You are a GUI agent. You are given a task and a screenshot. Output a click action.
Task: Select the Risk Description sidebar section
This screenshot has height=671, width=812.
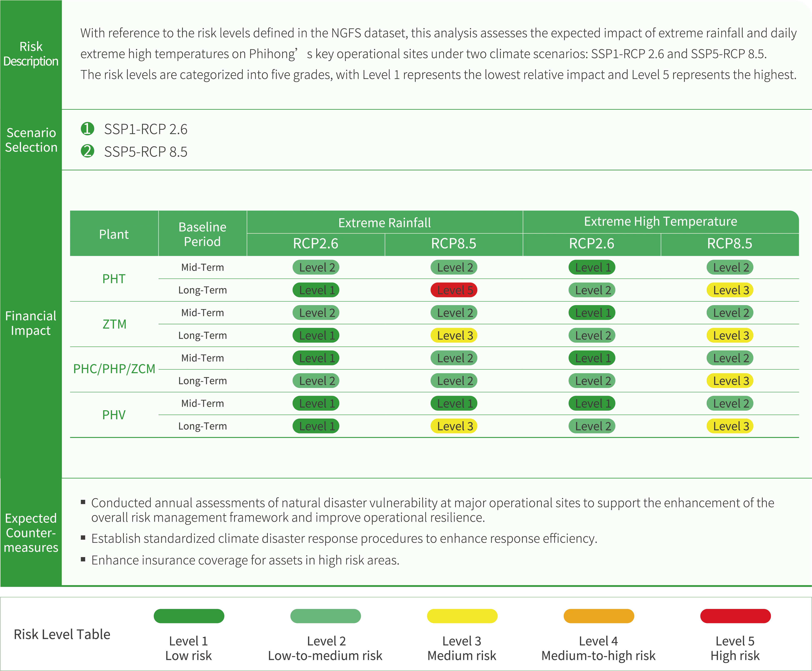coord(31,54)
